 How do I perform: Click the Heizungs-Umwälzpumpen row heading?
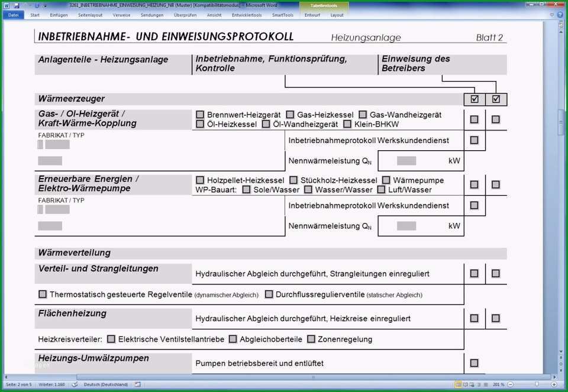point(93,358)
